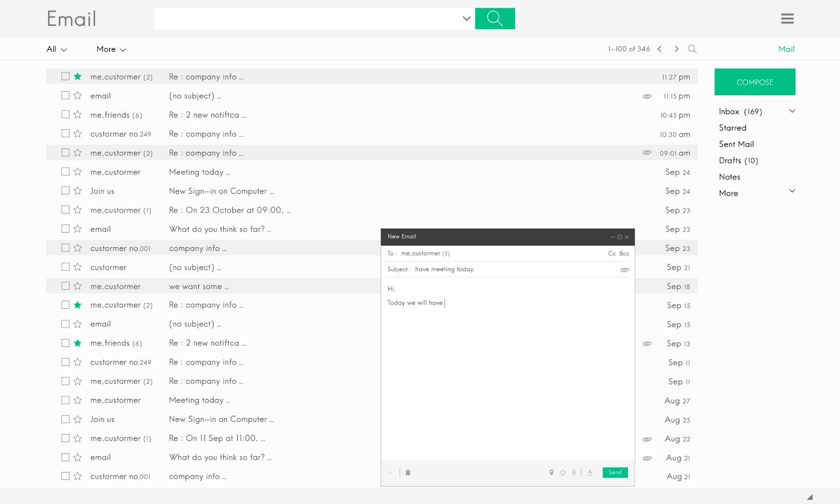Click the green search button
This screenshot has height=504, width=840.
[495, 18]
